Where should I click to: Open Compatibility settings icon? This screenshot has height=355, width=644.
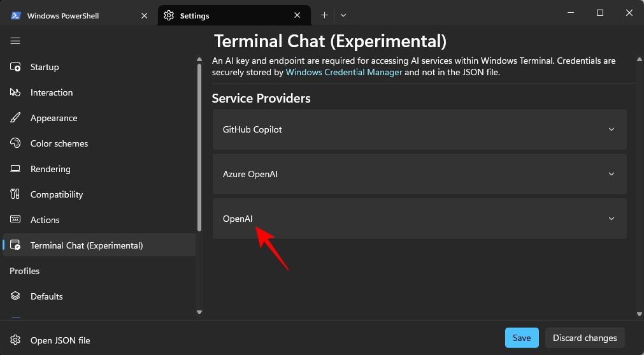pyautogui.click(x=16, y=194)
